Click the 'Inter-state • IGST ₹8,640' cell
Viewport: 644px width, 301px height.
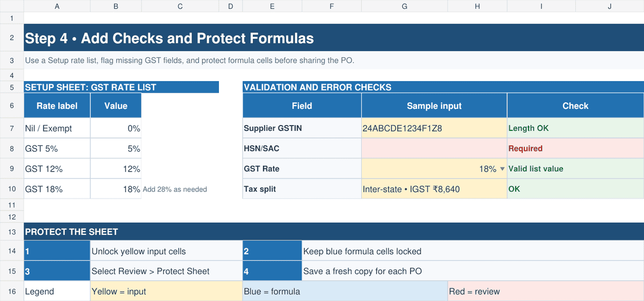[x=434, y=189]
